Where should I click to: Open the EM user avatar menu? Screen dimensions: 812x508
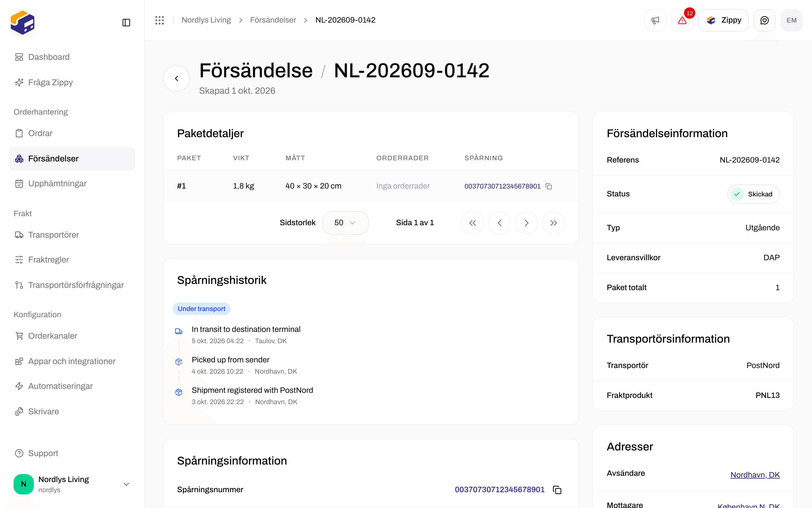pyautogui.click(x=791, y=20)
